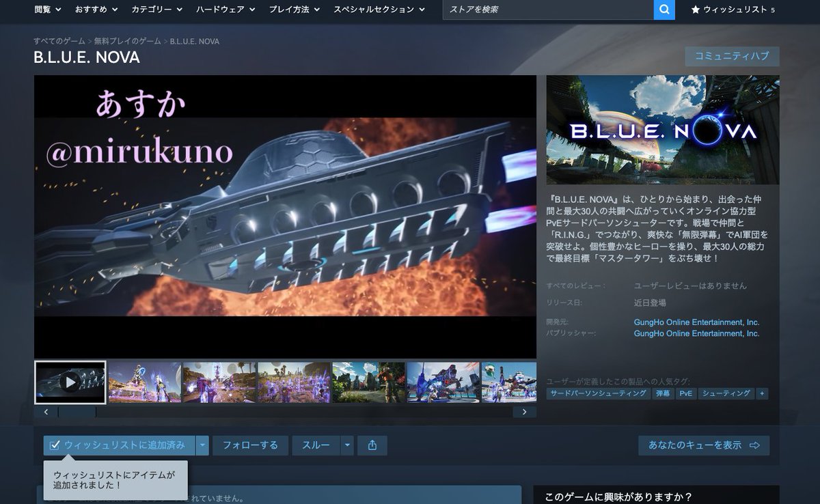Image resolution: width=820 pixels, height=504 pixels.
Task: Open the カテゴリー menu
Action: click(157, 10)
